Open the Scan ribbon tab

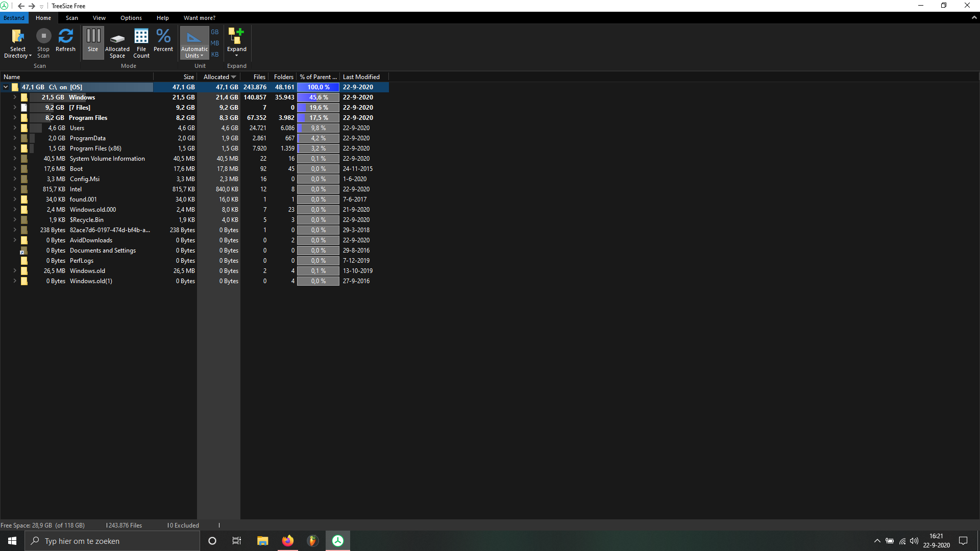pyautogui.click(x=72, y=18)
